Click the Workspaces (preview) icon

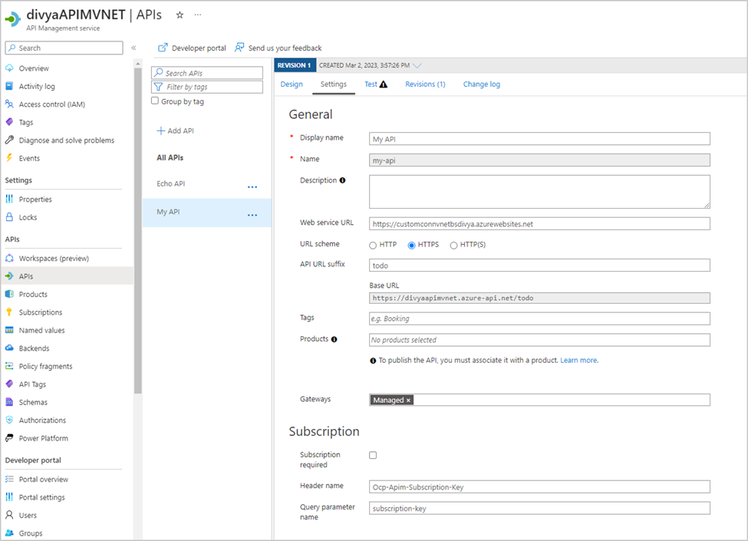pyautogui.click(x=10, y=258)
